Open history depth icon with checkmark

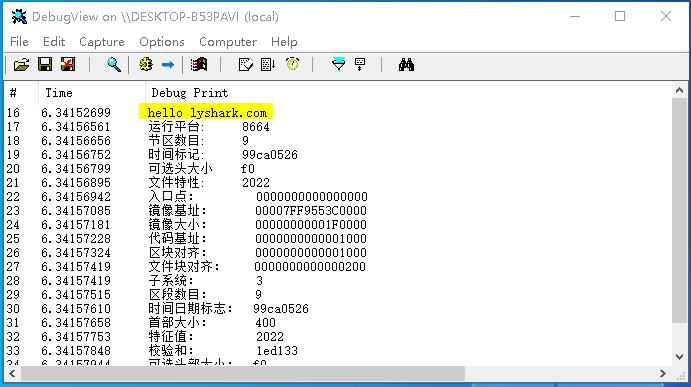point(245,65)
